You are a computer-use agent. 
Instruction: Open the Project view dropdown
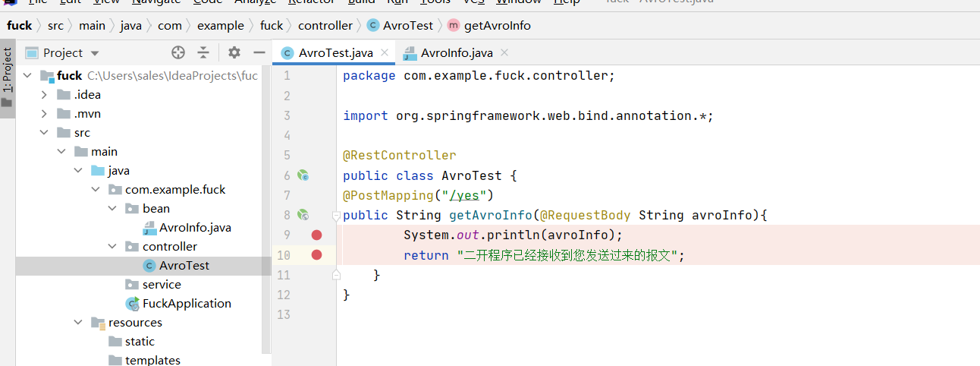click(95, 53)
